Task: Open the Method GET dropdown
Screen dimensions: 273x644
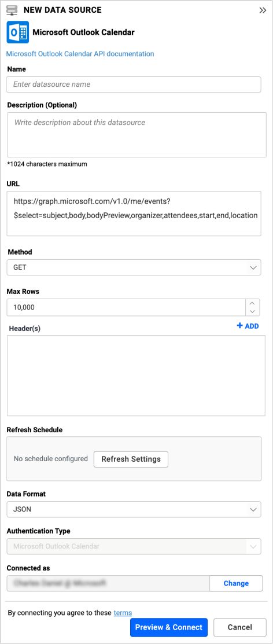Action: pyautogui.click(x=134, y=267)
